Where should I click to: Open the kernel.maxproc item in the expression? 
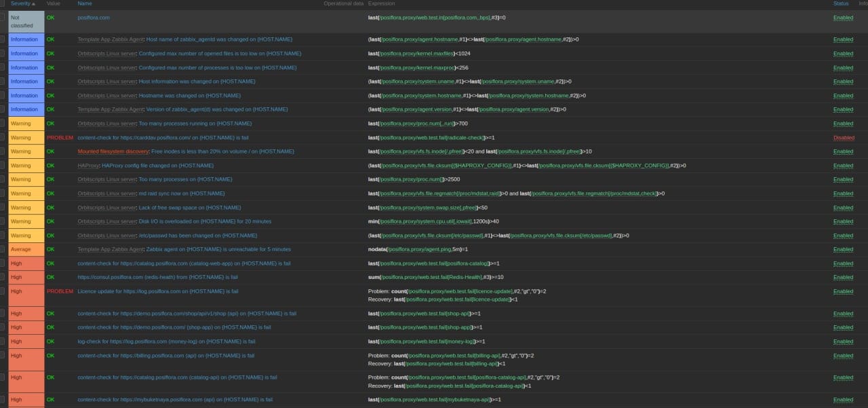click(416, 68)
